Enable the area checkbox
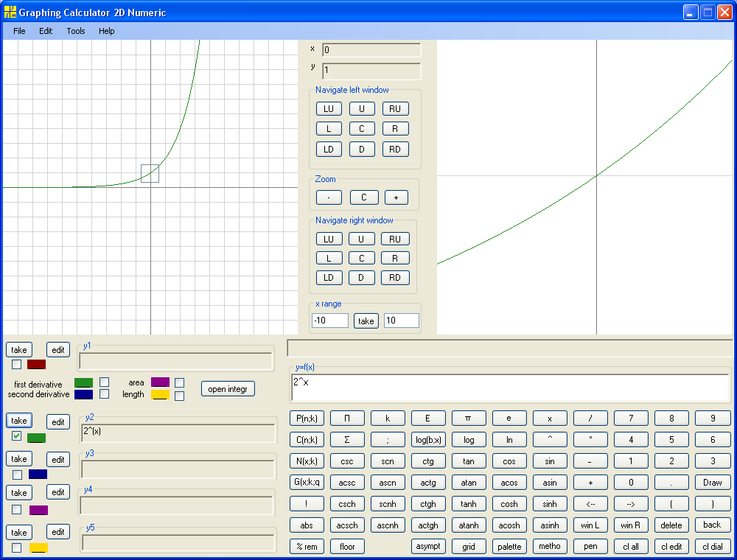737x560 pixels. [x=179, y=382]
